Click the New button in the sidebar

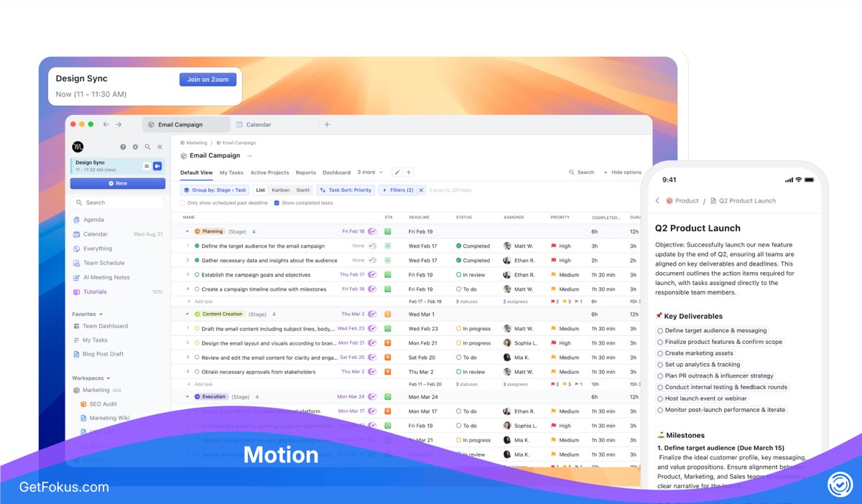coord(118,183)
